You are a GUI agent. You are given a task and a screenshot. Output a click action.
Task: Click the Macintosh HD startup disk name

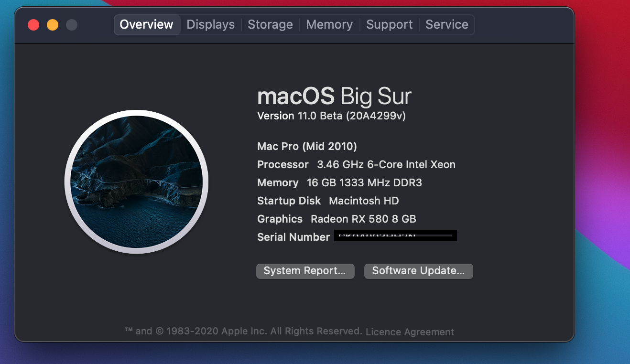364,201
